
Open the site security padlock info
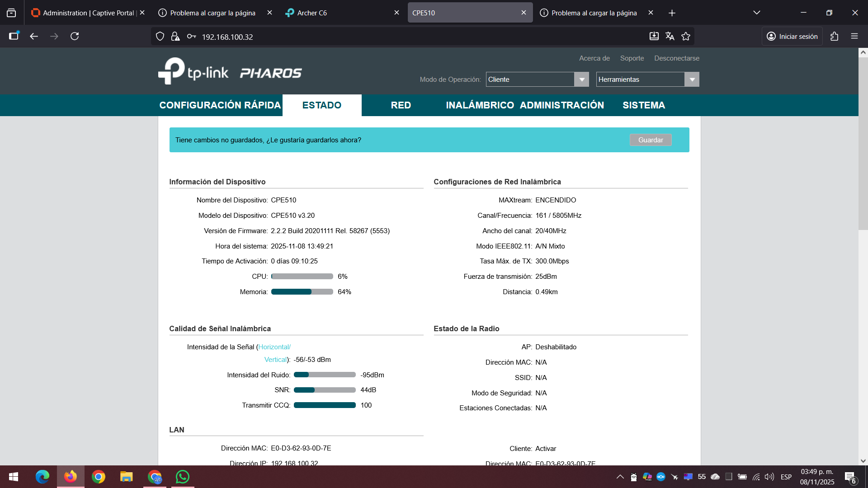pyautogui.click(x=175, y=37)
